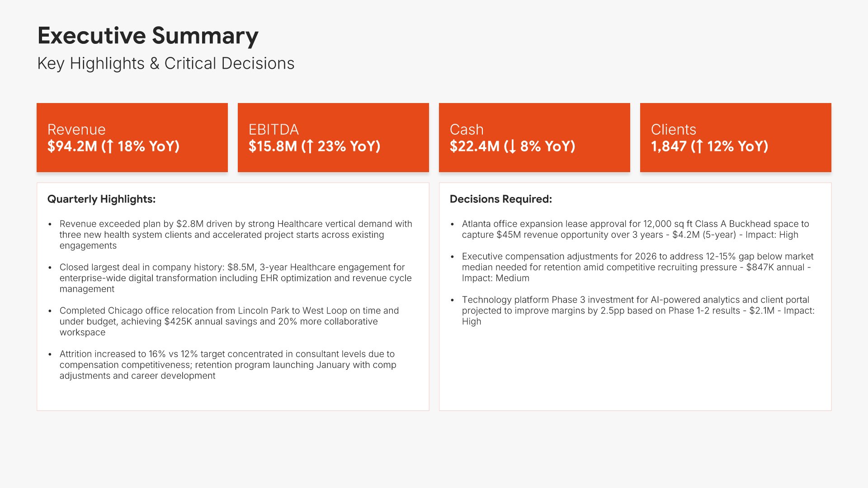Image resolution: width=868 pixels, height=488 pixels.
Task: Click the up arrow in the EBITDA card
Action: [309, 146]
